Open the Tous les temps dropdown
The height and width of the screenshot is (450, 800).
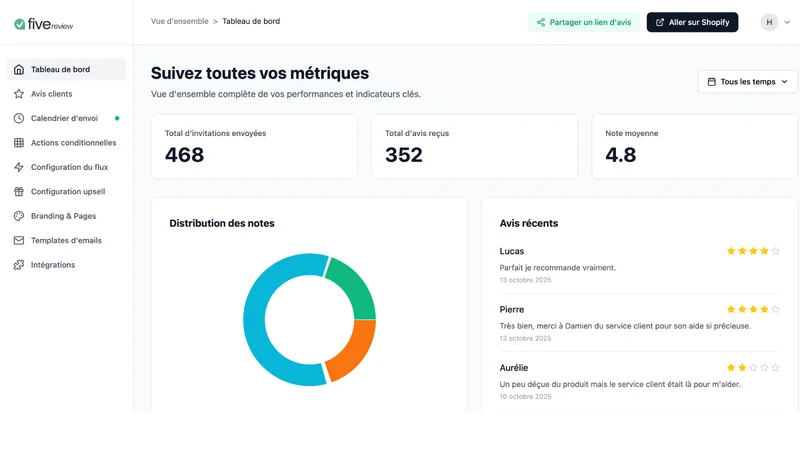coord(747,82)
